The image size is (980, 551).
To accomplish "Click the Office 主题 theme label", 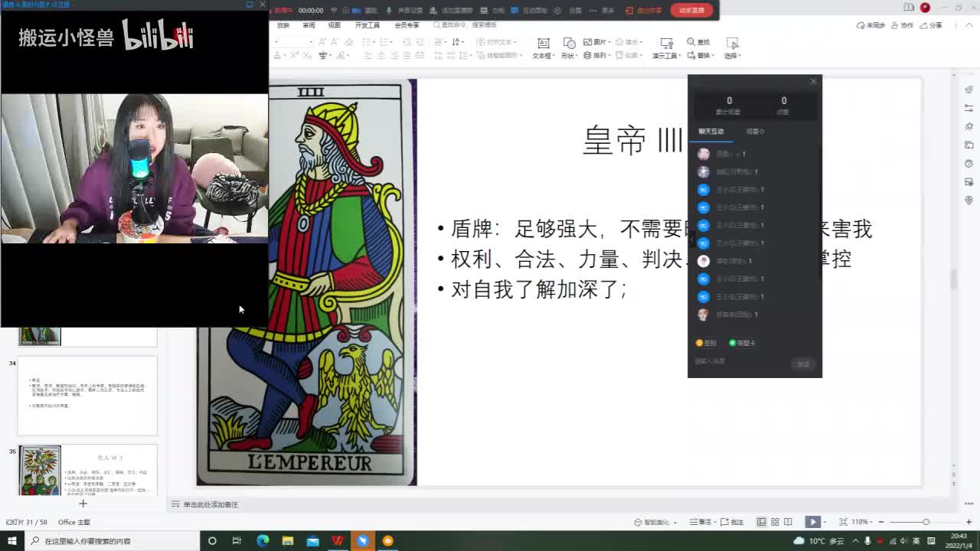I will coord(74,522).
